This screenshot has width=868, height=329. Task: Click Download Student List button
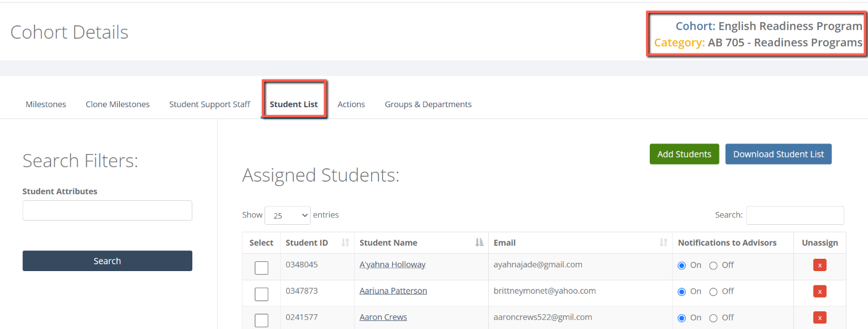coord(778,154)
